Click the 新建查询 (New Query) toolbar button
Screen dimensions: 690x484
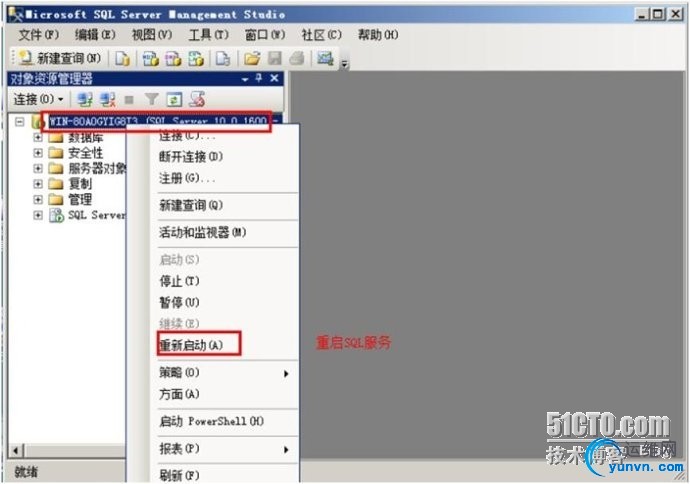[60, 58]
